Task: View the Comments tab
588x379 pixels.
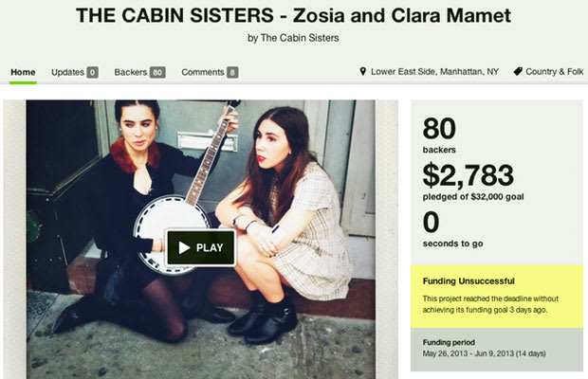Action: (x=203, y=72)
